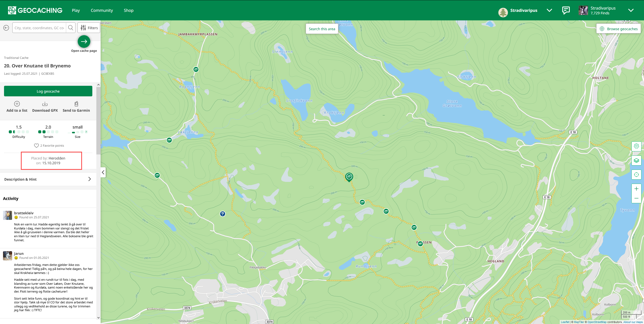Open map settings gear icon
The height and width of the screenshot is (324, 644).
click(x=636, y=146)
